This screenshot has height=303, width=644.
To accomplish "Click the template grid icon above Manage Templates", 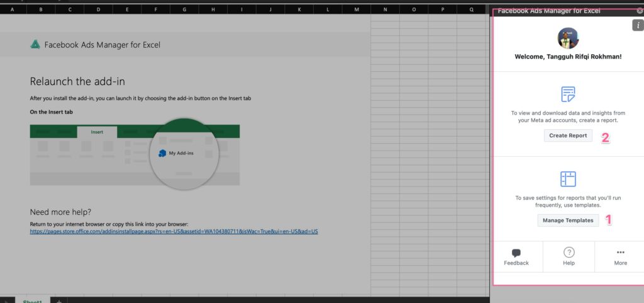I will 568,179.
